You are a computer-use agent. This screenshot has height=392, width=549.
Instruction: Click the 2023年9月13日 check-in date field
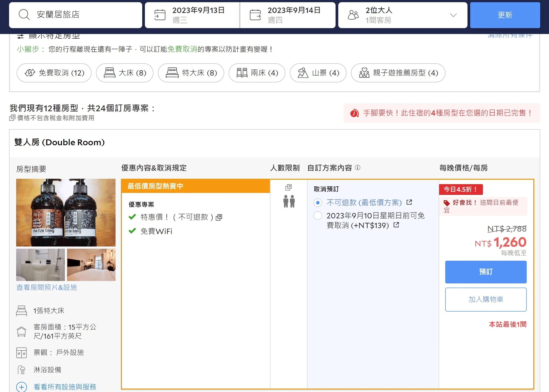[192, 15]
